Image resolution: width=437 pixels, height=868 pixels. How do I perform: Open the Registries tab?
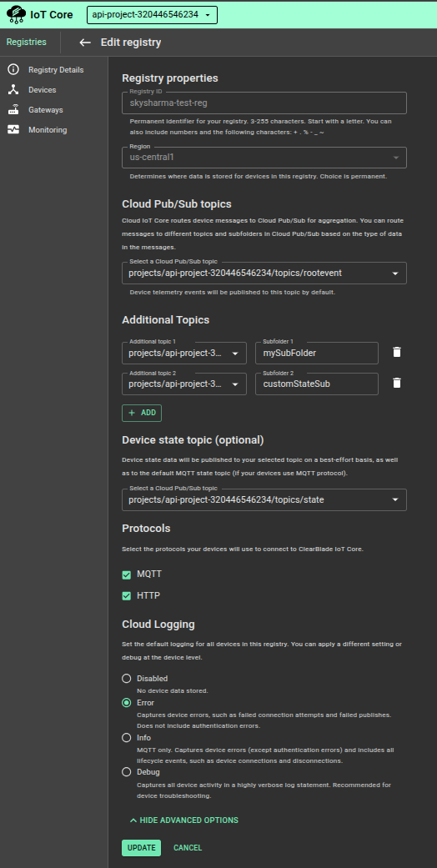tap(26, 42)
